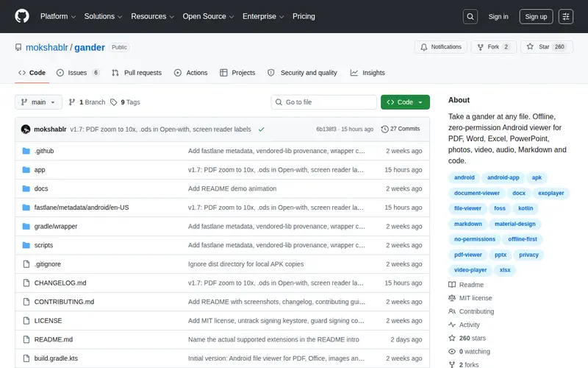Focus the Go to file search field
This screenshot has width=588, height=368.
click(x=324, y=102)
